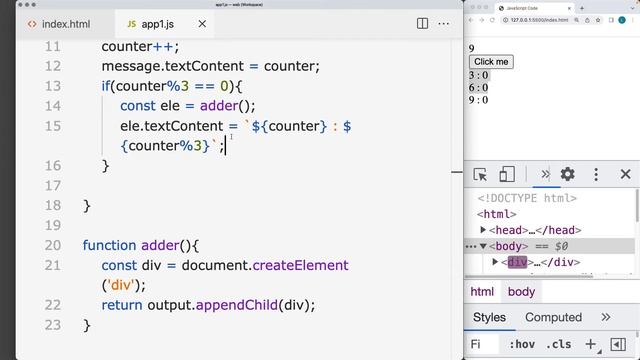Show more style pane tabs
Screen dimensions: 640x360
coord(606,317)
